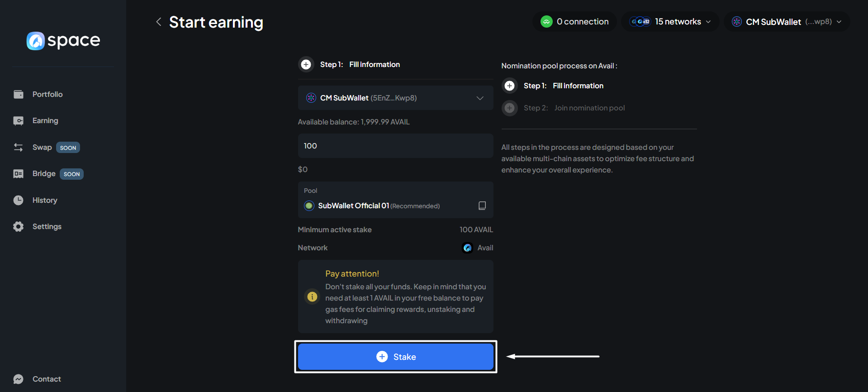Click the History clock icon
This screenshot has height=392, width=868.
19,200
